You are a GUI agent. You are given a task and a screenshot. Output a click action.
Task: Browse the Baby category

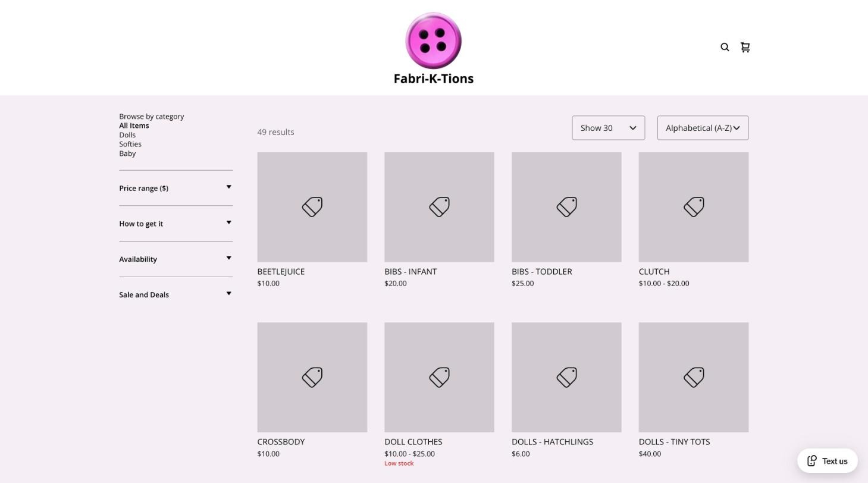127,153
